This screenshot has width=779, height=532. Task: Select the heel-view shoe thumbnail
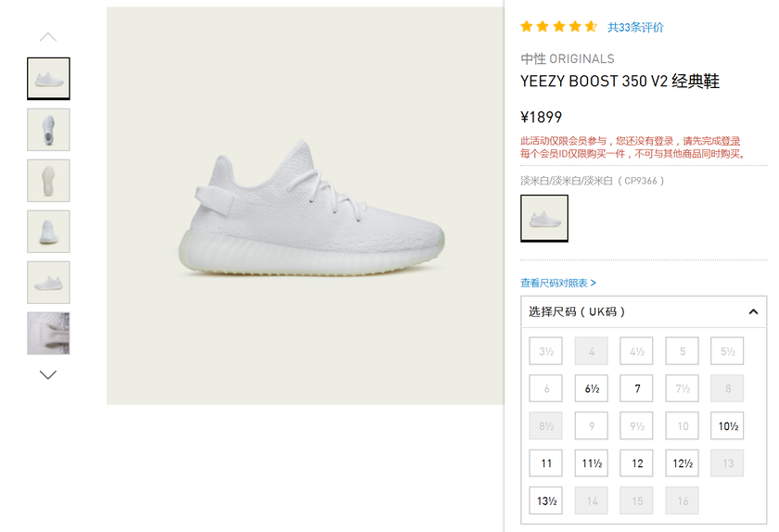pos(48,232)
